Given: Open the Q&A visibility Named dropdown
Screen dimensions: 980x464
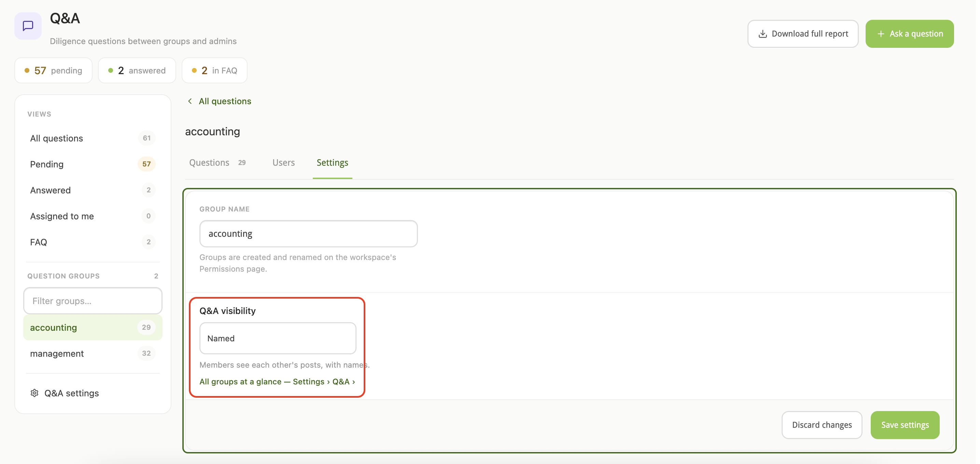Looking at the screenshot, I should tap(278, 338).
